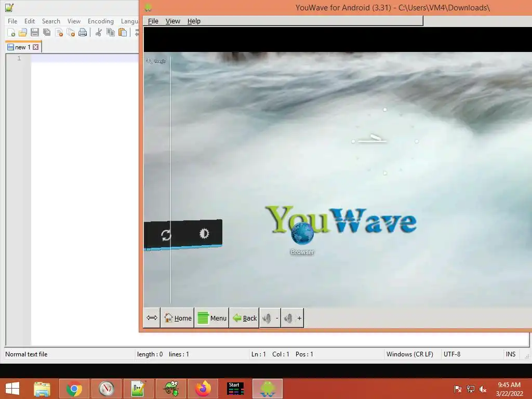Open the YouWave View menu
The image size is (532, 399).
click(x=172, y=21)
